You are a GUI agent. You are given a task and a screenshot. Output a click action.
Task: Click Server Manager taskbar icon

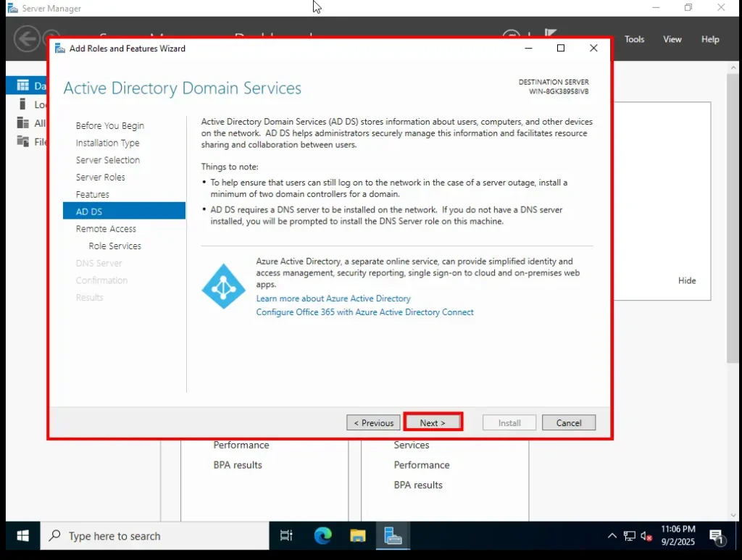click(x=393, y=536)
